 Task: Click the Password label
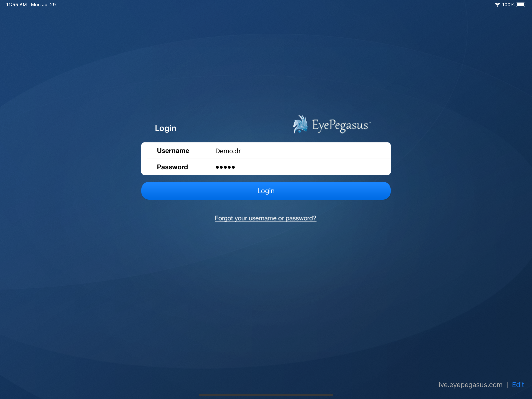click(x=172, y=167)
